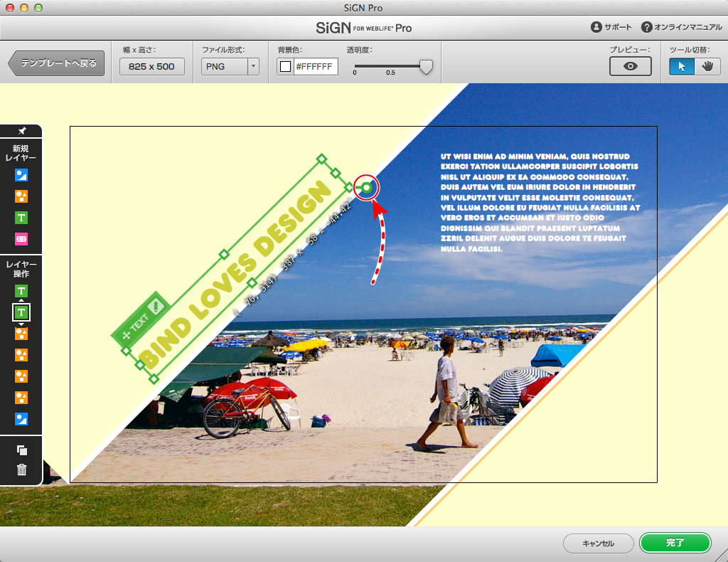This screenshot has height=562, width=728.
Task: Open the サポート support link
Action: (611, 27)
